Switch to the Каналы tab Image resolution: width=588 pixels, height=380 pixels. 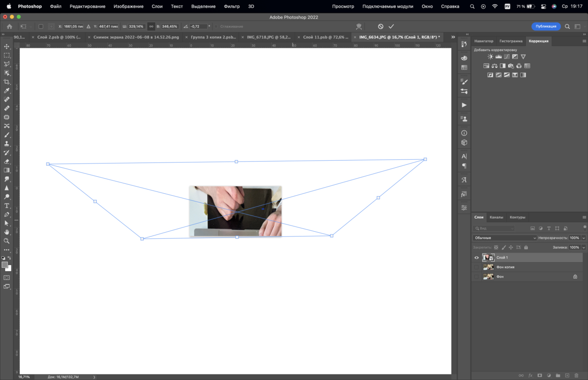pyautogui.click(x=496, y=217)
